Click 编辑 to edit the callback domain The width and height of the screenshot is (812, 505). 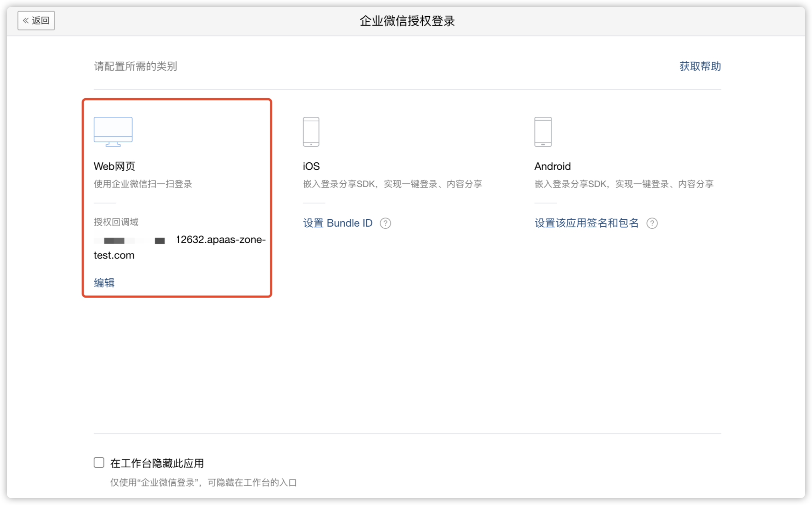pyautogui.click(x=104, y=283)
